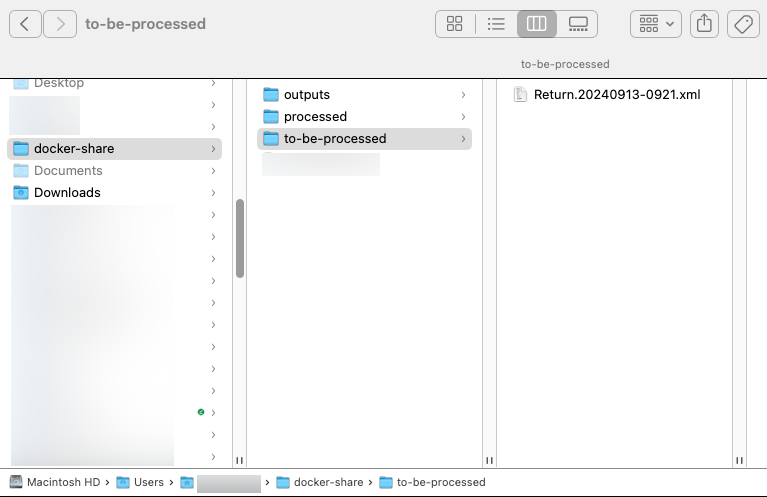Open the Downloads folder

point(67,193)
